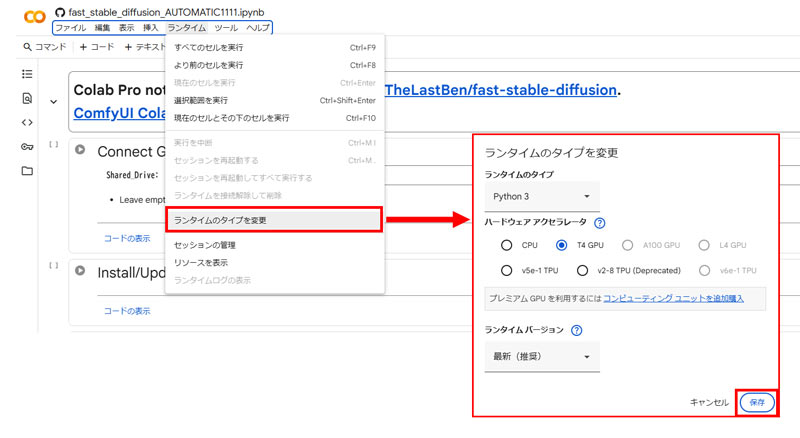Run the Install/Update cell
800x438 pixels.
pos(80,271)
